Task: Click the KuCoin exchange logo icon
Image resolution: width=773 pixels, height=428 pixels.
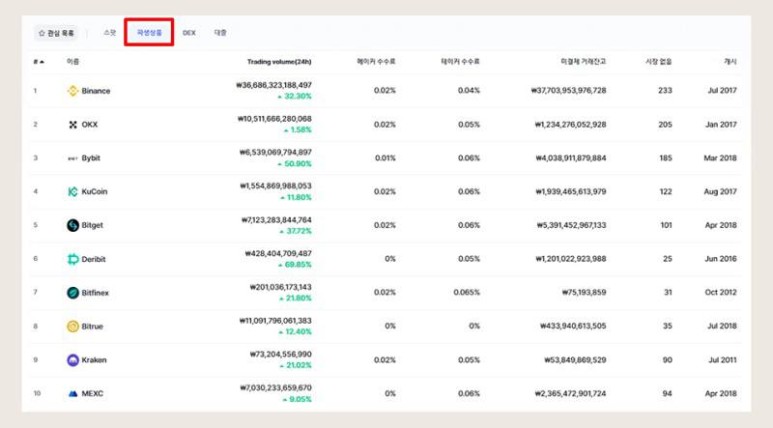Action: 72,192
